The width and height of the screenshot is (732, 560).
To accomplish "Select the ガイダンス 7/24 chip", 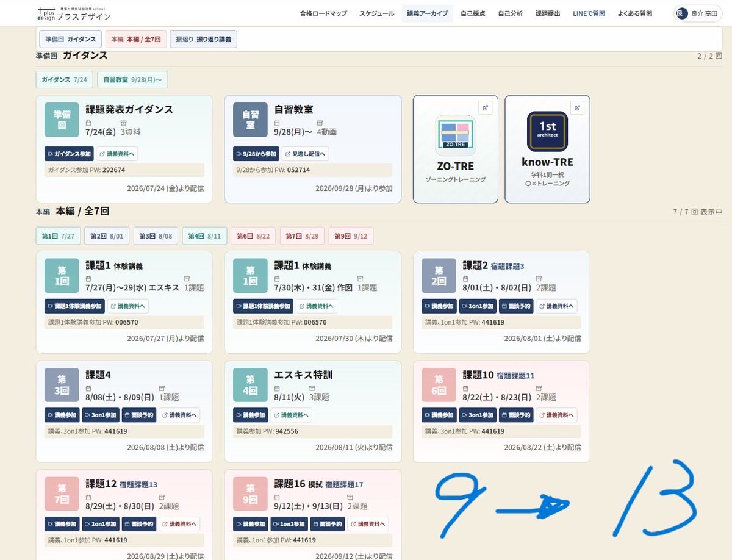I will pyautogui.click(x=64, y=80).
